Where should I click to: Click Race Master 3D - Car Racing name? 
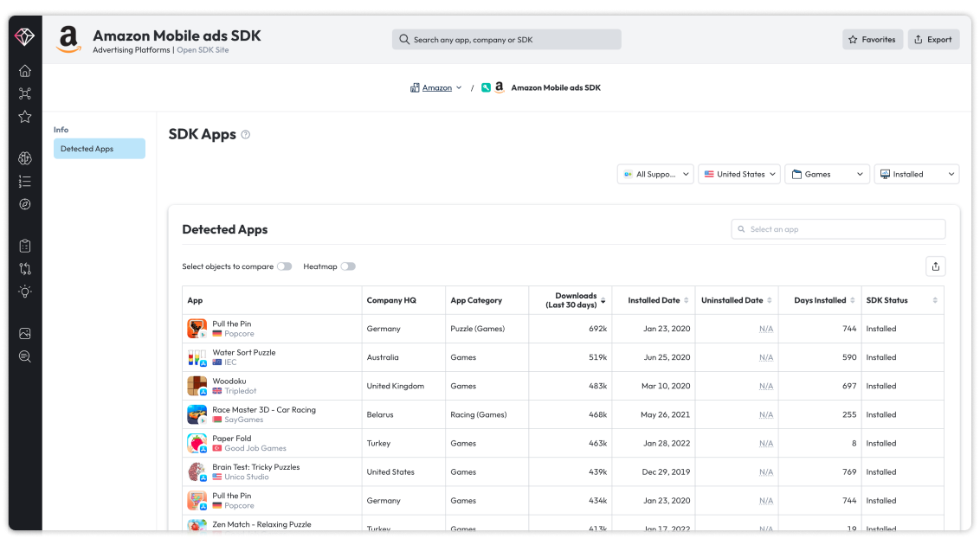pyautogui.click(x=264, y=409)
